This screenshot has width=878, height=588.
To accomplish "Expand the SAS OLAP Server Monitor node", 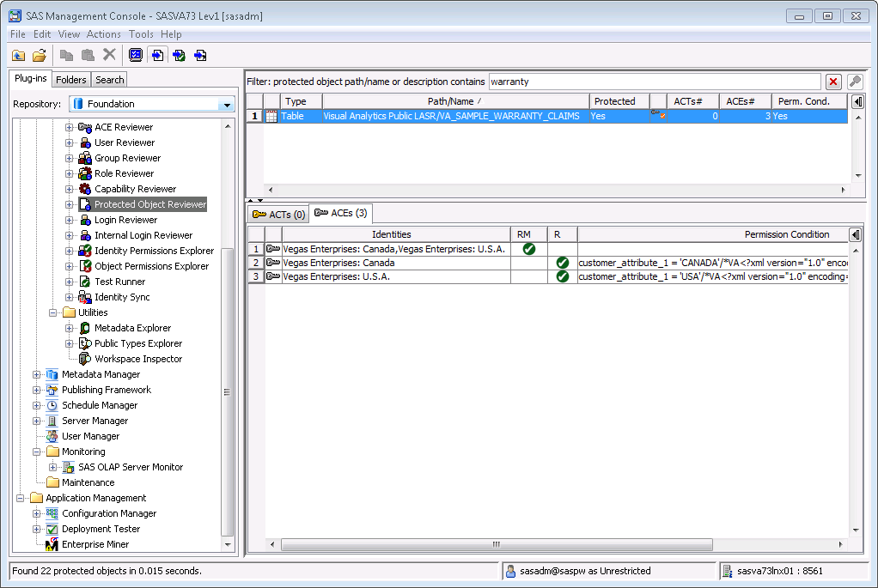I will click(52, 467).
